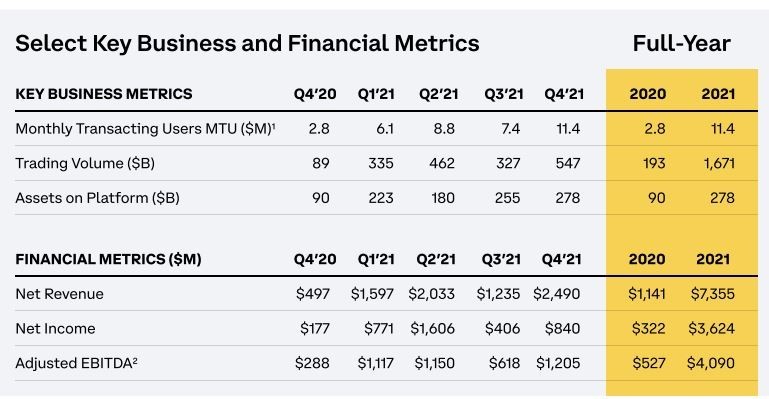Select the FINANCIAL METRICS ($M) header

(108, 259)
